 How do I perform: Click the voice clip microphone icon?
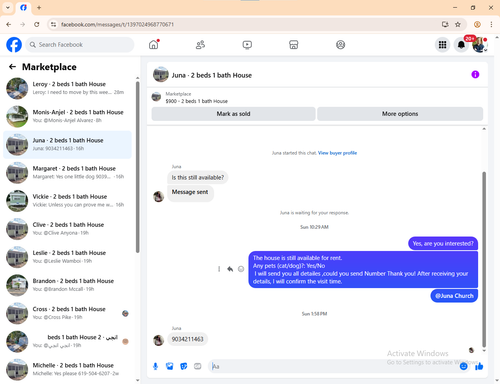point(155,366)
